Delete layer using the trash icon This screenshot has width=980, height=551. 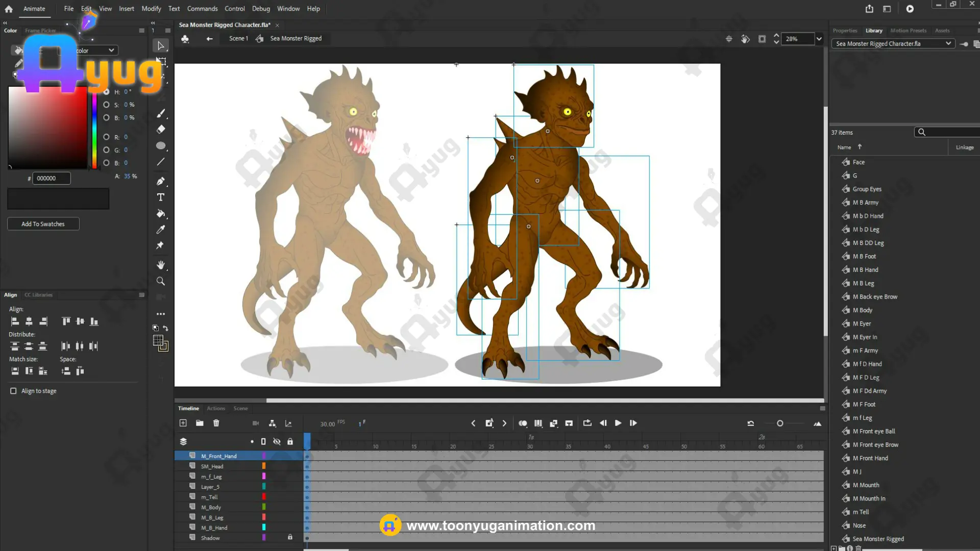click(216, 423)
